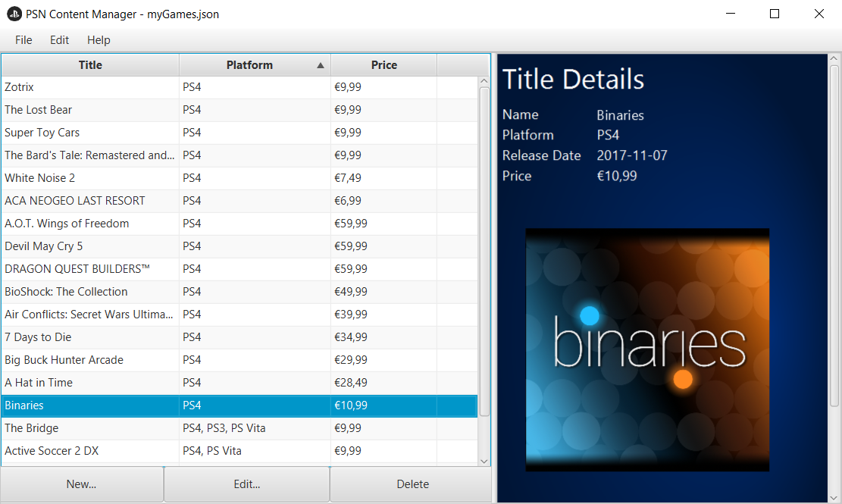Click the Edit... button
The image size is (842, 504).
point(247,484)
